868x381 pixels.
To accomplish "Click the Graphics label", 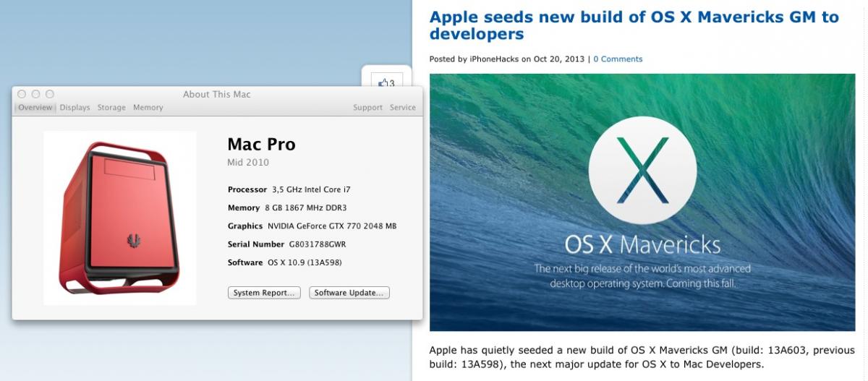I will [x=244, y=226].
